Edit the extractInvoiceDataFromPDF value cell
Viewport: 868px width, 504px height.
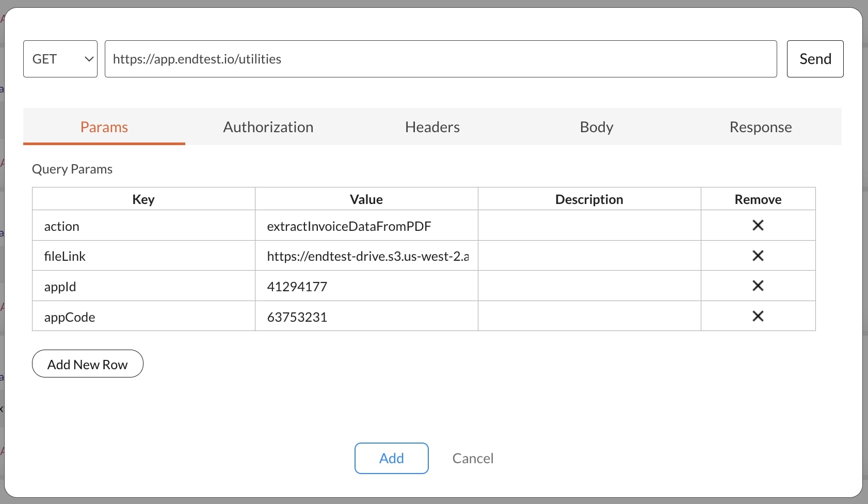(366, 226)
